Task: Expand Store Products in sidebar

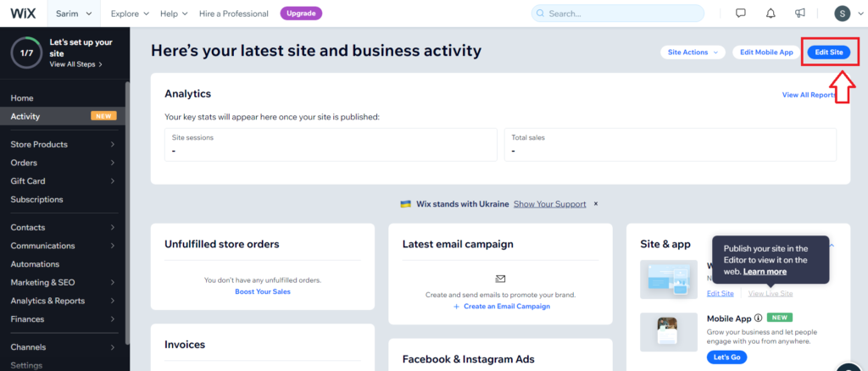Action: [x=64, y=144]
